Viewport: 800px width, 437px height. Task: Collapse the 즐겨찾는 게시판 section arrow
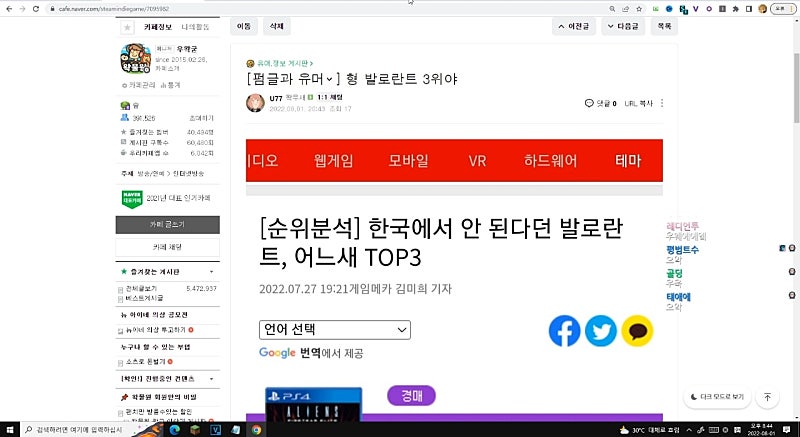212,272
